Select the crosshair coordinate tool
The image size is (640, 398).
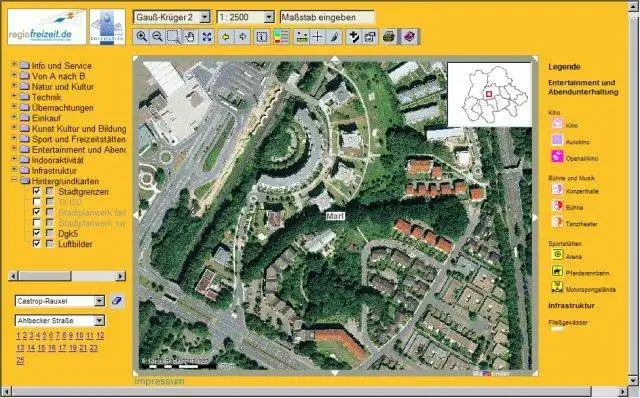tap(317, 37)
